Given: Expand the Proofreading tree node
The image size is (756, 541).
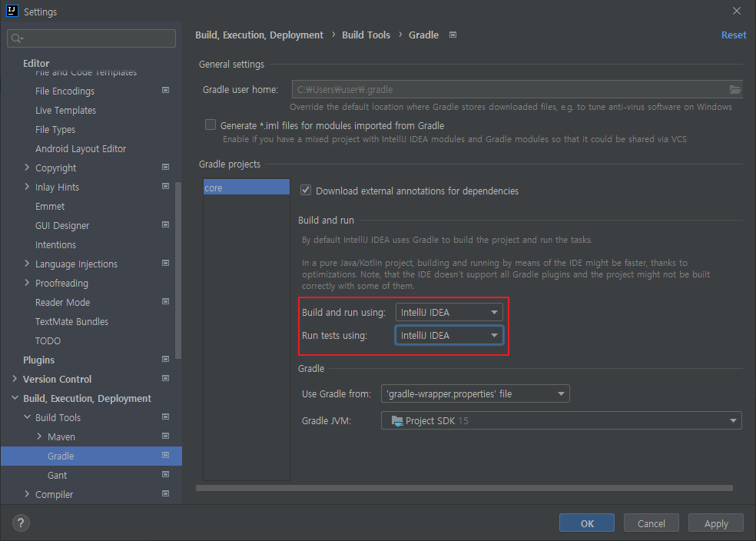Looking at the screenshot, I should point(27,283).
